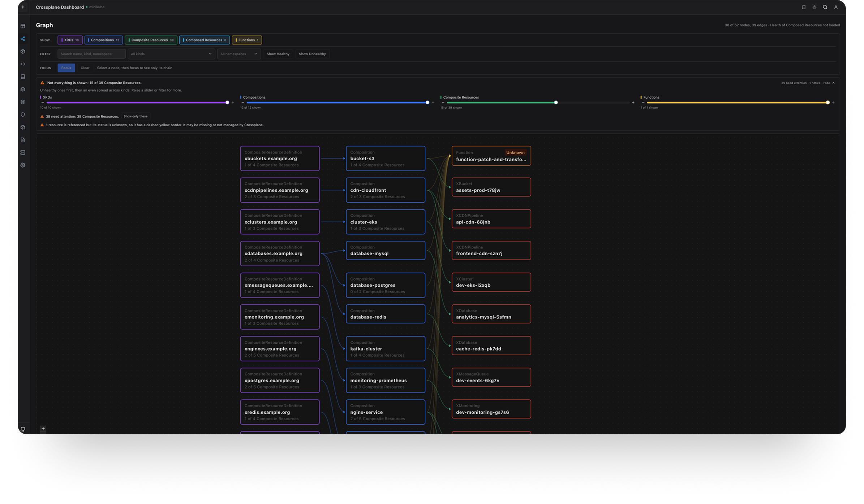Open the user account icon
The height and width of the screenshot is (504, 864).
pyautogui.click(x=836, y=7)
